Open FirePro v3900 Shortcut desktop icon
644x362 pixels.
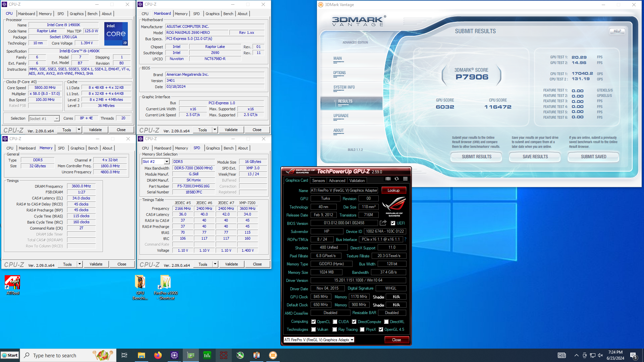(166, 287)
